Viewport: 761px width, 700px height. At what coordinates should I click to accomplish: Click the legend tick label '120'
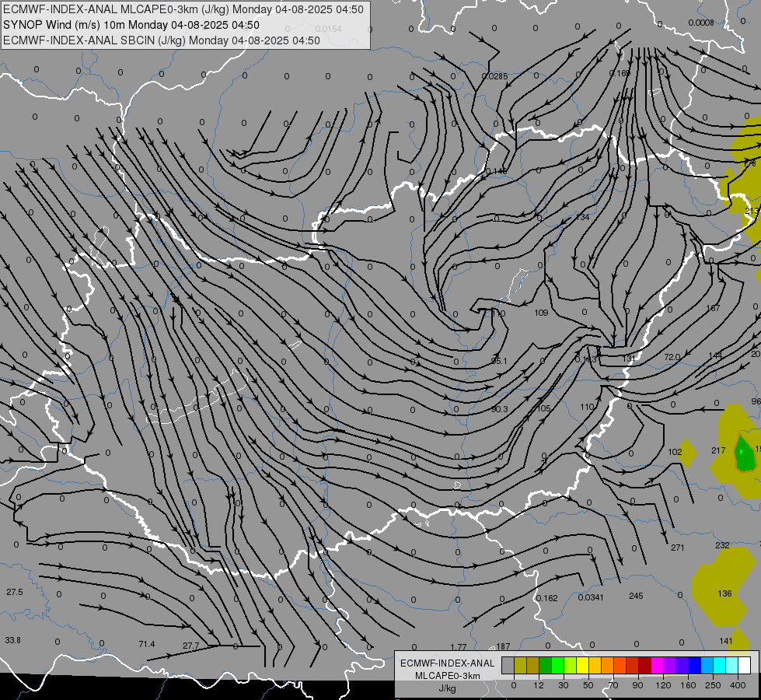click(663, 685)
